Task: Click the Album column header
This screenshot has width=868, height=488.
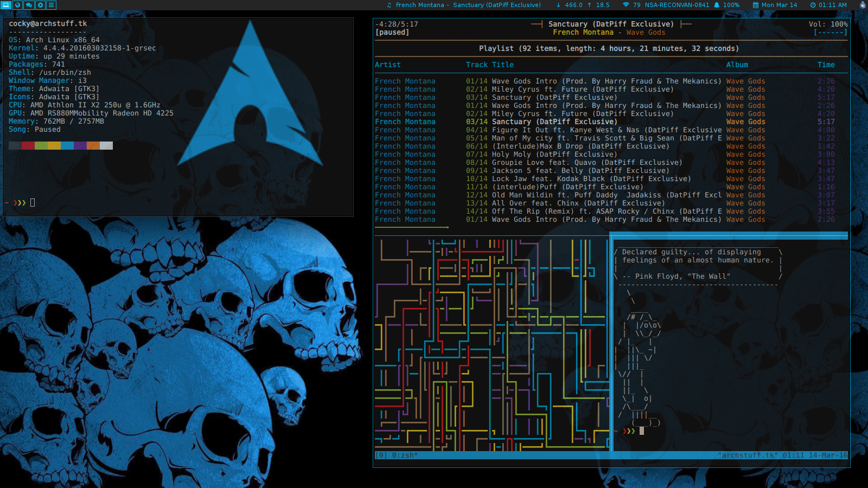Action: [737, 65]
